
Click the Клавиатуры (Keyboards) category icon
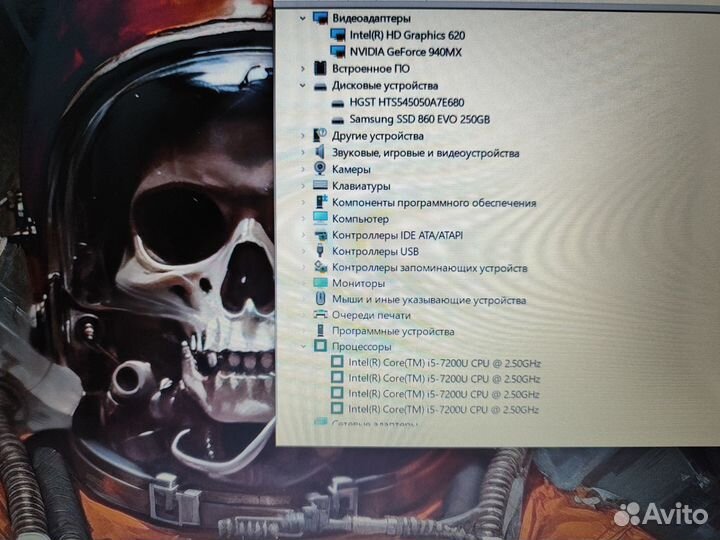(x=320, y=186)
